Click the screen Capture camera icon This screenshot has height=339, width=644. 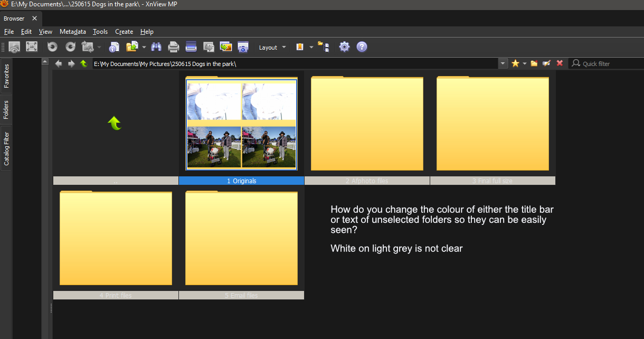(243, 46)
